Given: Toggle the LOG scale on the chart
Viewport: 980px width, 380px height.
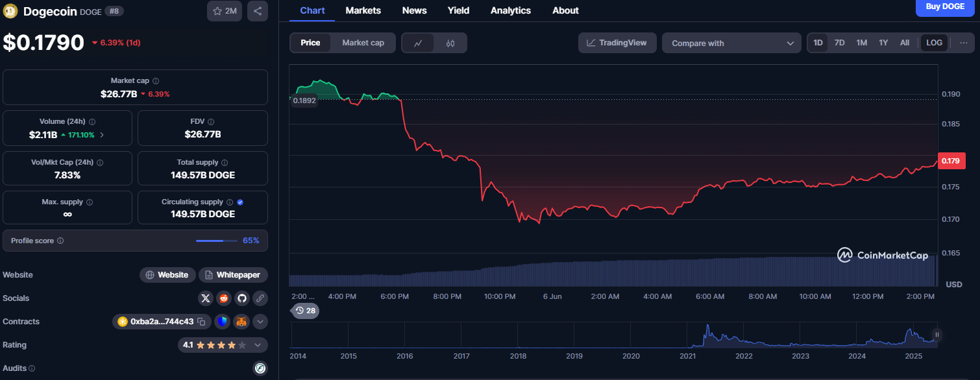Looking at the screenshot, I should 934,43.
